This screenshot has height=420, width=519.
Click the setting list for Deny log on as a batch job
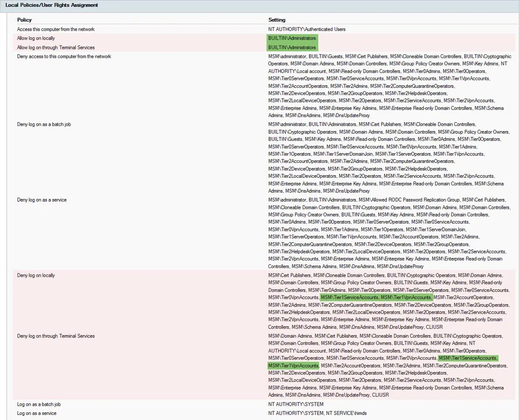[389, 158]
